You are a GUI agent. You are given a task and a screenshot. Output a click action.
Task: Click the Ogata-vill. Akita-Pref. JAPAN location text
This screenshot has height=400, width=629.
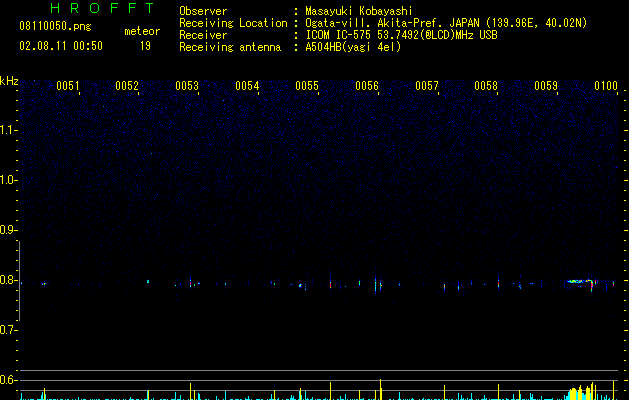446,23
